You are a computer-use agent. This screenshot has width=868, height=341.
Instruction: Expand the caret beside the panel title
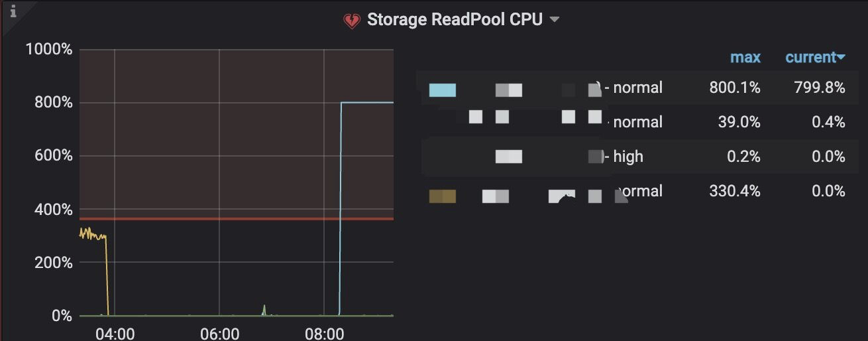pyautogui.click(x=555, y=20)
